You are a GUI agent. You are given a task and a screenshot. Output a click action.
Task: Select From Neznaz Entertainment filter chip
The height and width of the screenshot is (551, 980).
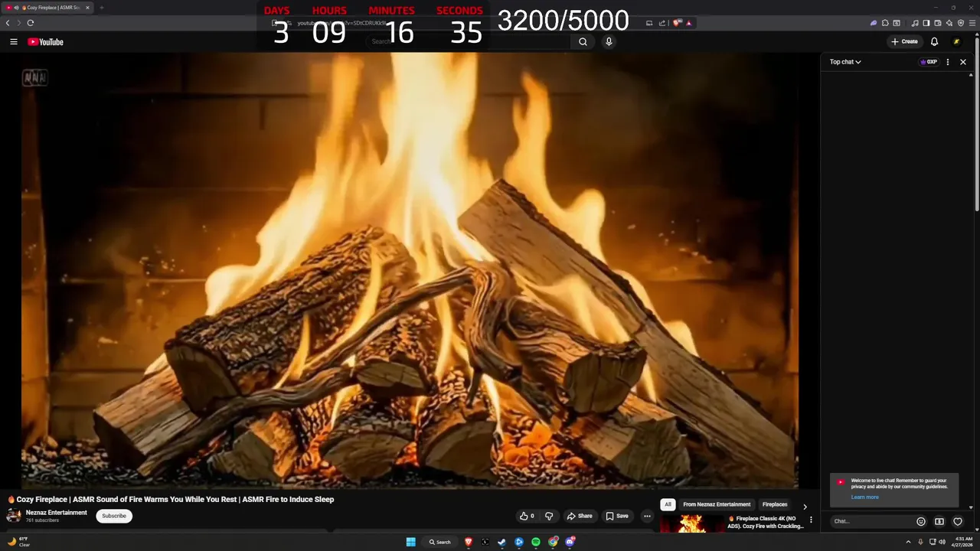[717, 504]
